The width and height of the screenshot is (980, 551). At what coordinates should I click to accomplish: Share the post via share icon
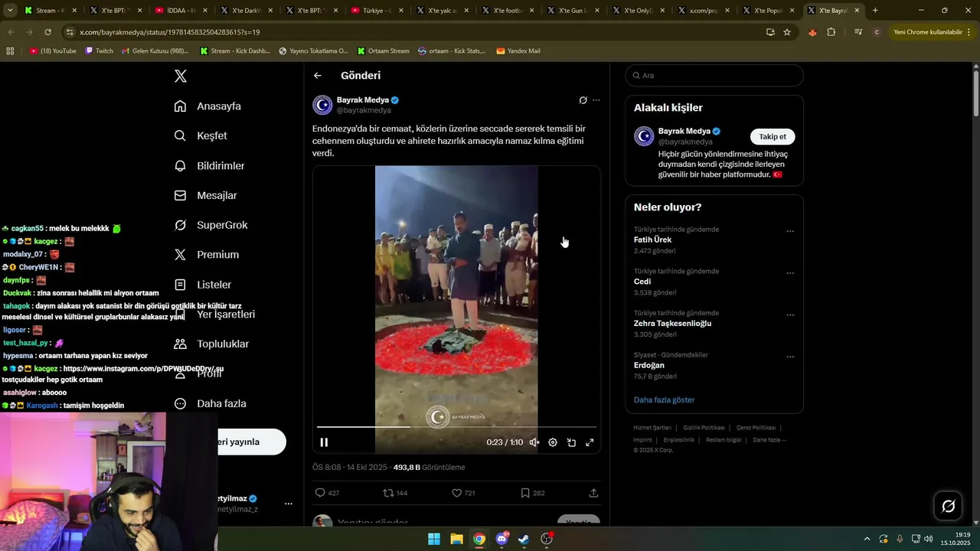pos(593,493)
